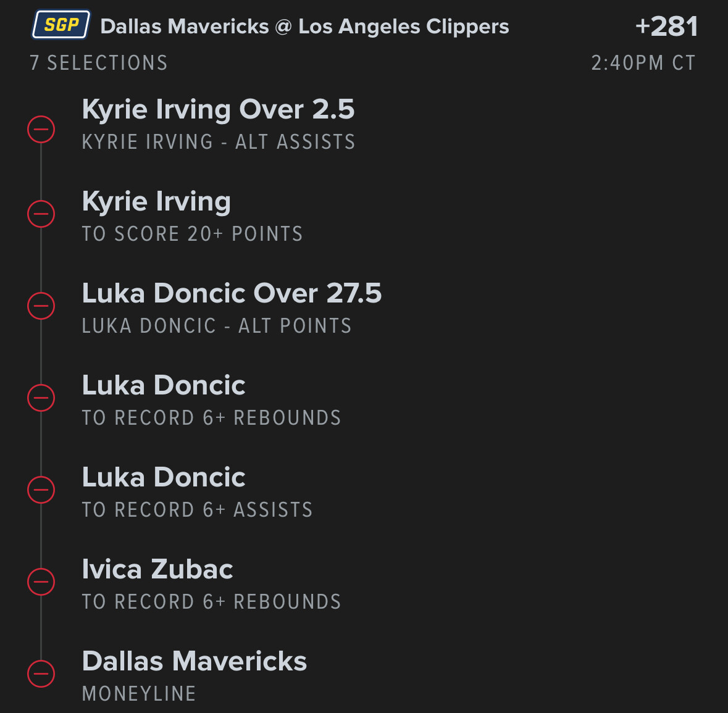Remove Luka Doncic Over 27.5 points leg
The width and height of the screenshot is (728, 713).
point(41,306)
